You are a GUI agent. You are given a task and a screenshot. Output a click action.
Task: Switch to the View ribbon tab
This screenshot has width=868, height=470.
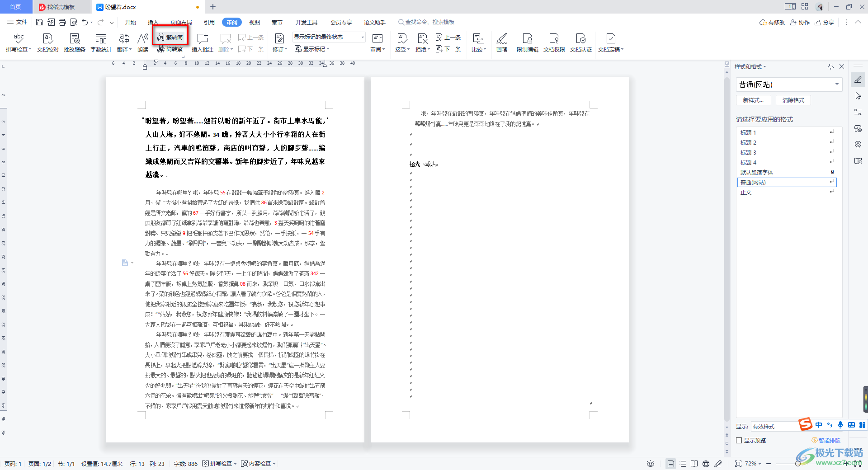click(x=255, y=22)
